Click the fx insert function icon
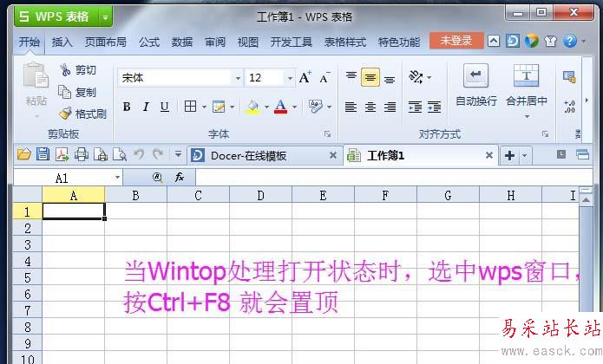Screen dimensions: 603x364 (x=180, y=177)
